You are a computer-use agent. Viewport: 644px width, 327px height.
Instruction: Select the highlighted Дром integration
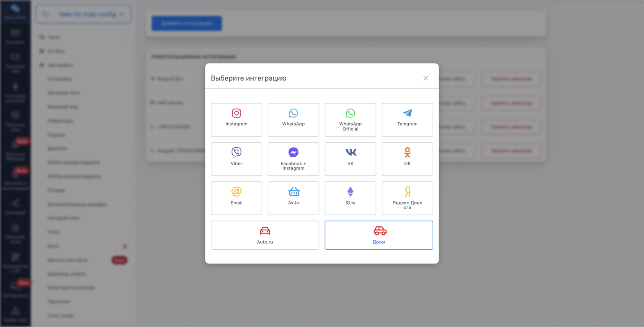[x=379, y=235]
